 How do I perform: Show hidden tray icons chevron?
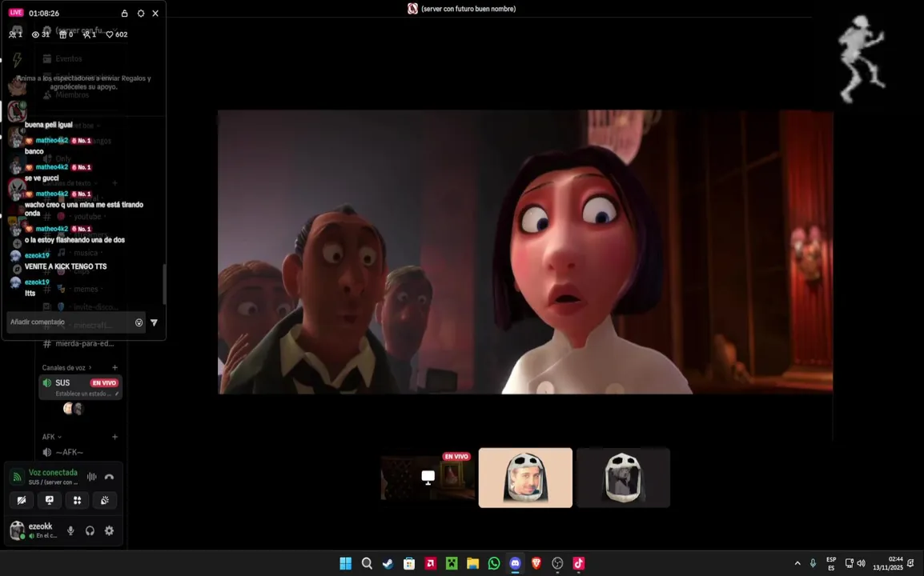point(797,564)
